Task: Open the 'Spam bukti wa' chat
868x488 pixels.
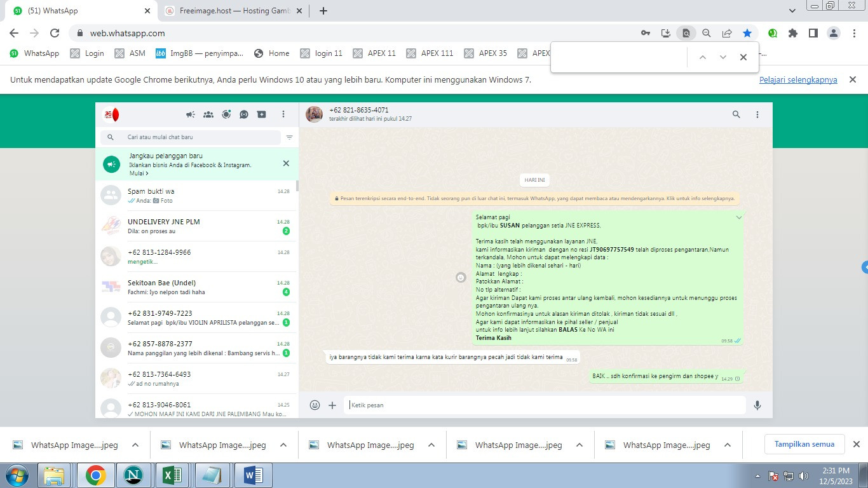Action: pos(196,195)
